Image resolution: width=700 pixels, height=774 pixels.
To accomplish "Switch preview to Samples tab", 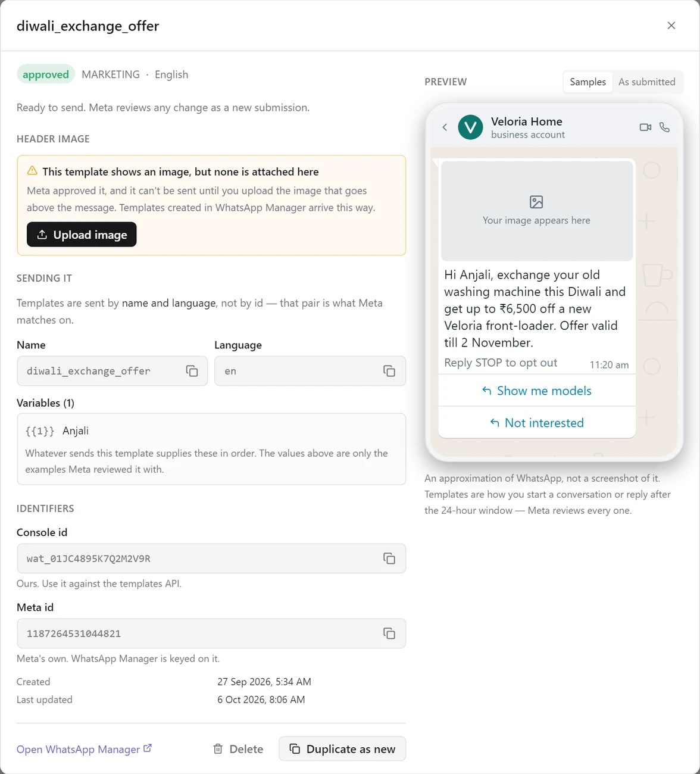I will point(587,82).
